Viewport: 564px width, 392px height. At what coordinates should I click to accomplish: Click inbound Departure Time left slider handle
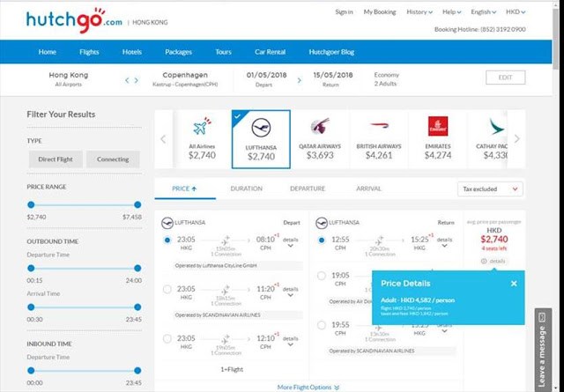click(x=31, y=371)
